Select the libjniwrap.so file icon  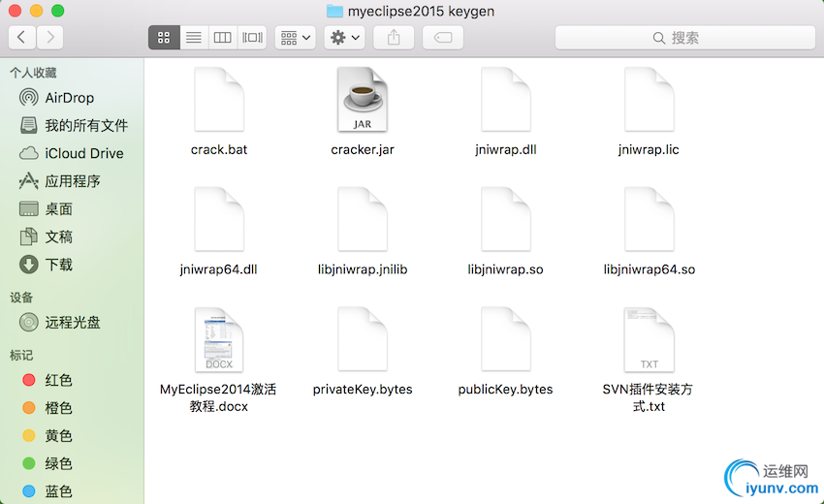tap(506, 219)
